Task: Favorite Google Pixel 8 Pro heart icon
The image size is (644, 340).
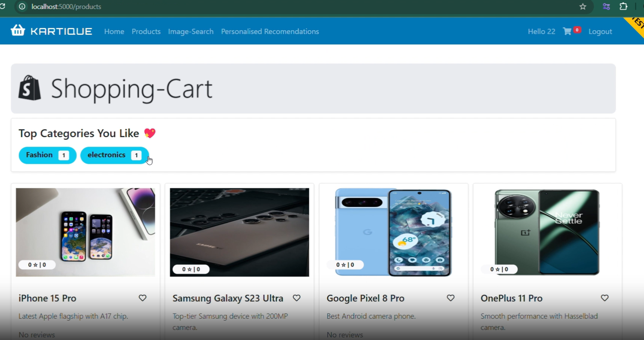Action: click(451, 298)
